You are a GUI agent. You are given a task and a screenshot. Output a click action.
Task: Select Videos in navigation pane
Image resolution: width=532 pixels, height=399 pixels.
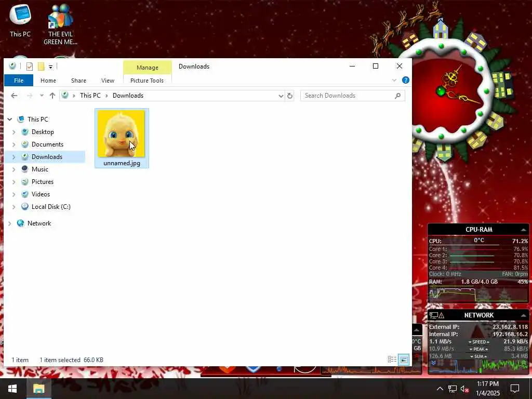[x=41, y=194]
